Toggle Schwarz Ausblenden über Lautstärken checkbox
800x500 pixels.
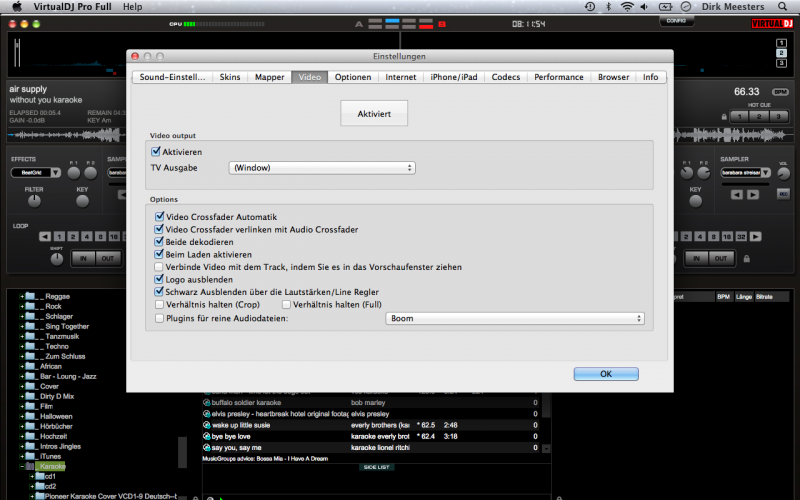[159, 292]
